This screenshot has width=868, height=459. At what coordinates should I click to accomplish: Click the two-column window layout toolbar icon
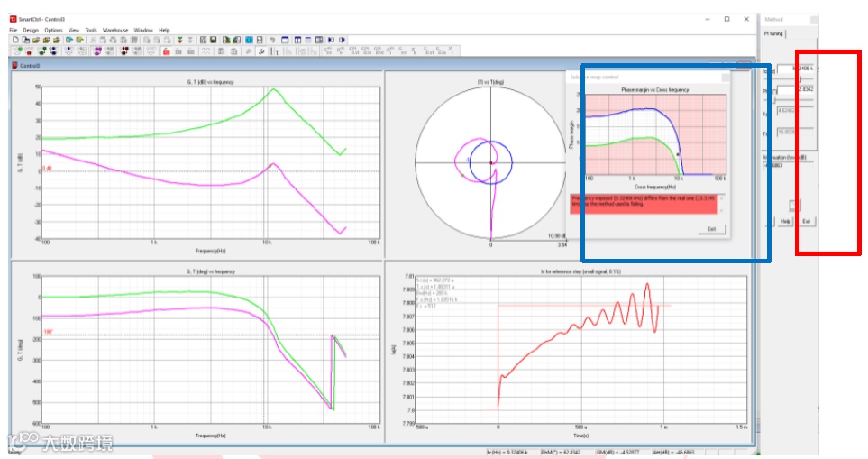click(x=297, y=40)
